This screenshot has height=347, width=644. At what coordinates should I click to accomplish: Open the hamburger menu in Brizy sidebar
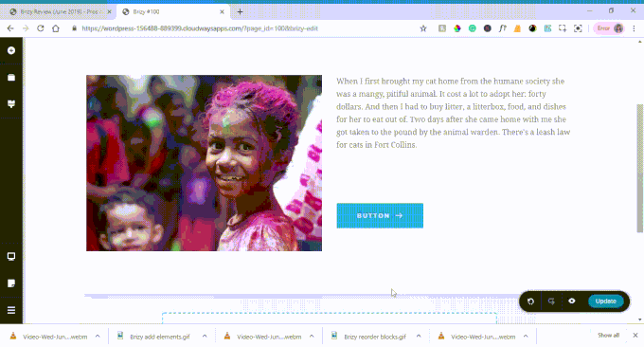pos(11,310)
